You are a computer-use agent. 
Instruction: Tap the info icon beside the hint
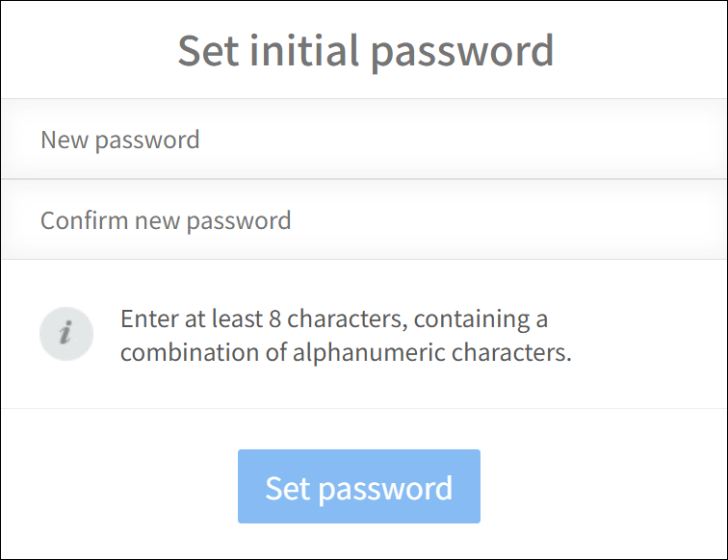[66, 334]
